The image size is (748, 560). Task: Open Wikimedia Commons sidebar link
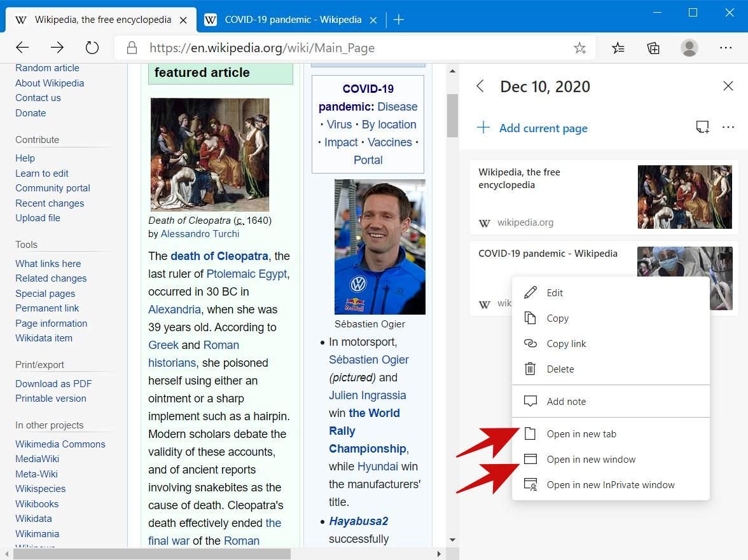pos(60,444)
